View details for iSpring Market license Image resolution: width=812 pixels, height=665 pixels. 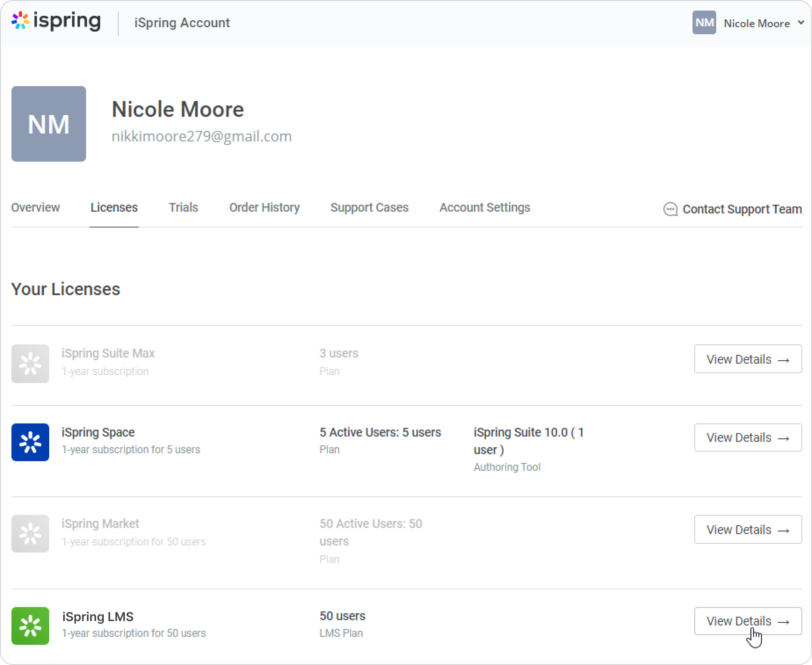click(748, 530)
